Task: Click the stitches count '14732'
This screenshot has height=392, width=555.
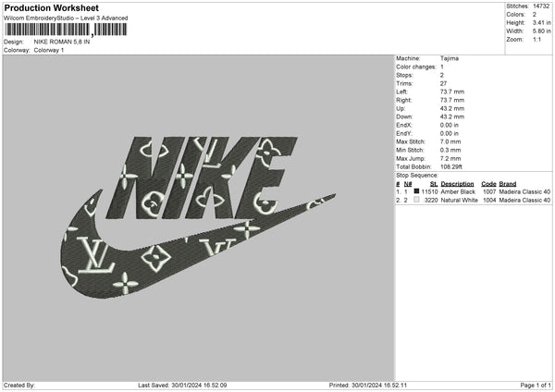Action: pyautogui.click(x=541, y=6)
